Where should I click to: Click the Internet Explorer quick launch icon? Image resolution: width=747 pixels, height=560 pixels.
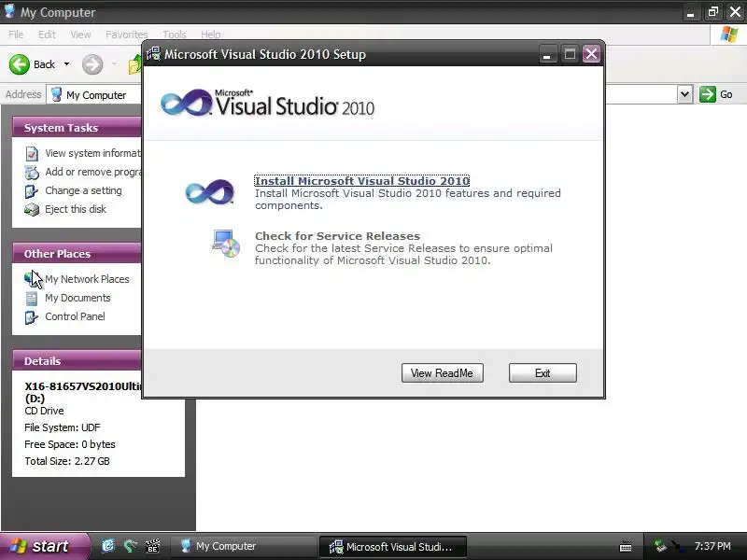point(108,546)
